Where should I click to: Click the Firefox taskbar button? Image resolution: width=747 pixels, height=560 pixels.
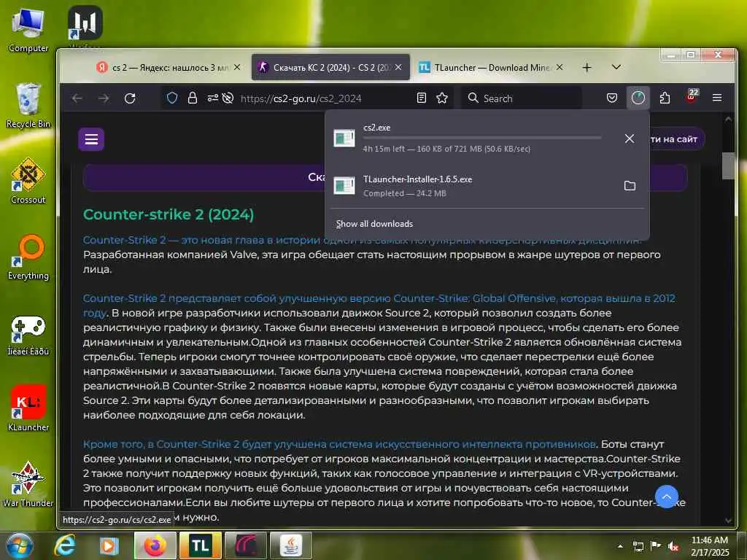(x=155, y=545)
